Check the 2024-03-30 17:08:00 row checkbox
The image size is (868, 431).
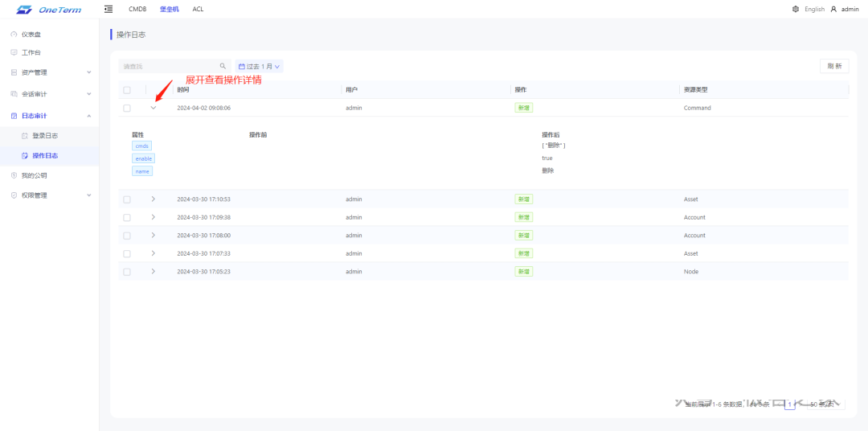[x=127, y=236]
